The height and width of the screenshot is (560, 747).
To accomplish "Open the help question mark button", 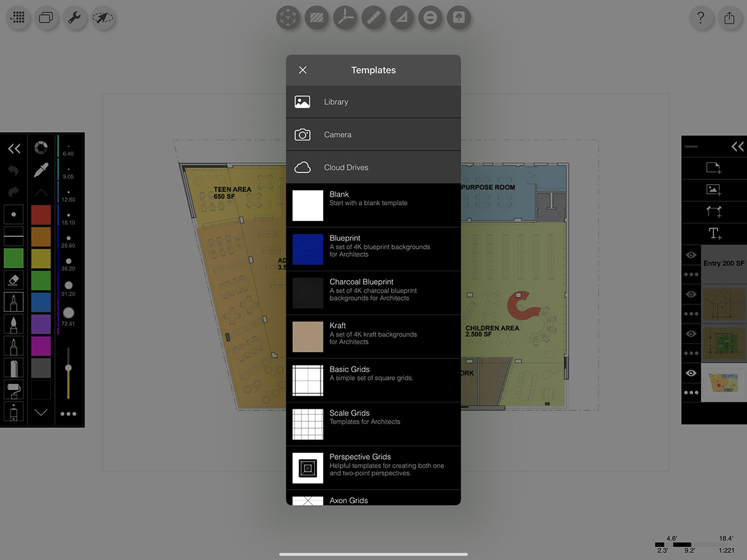I will click(701, 17).
